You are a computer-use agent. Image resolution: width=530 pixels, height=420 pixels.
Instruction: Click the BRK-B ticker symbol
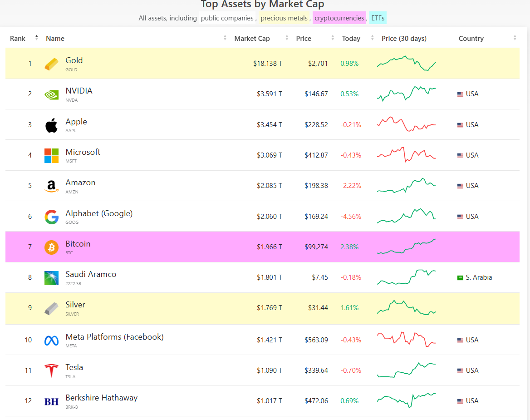point(72,407)
